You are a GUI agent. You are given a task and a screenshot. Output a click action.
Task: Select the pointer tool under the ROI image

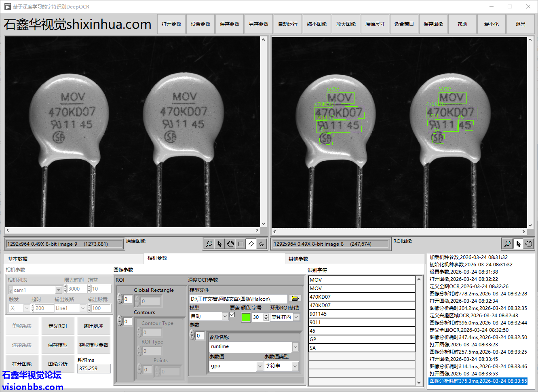click(518, 244)
